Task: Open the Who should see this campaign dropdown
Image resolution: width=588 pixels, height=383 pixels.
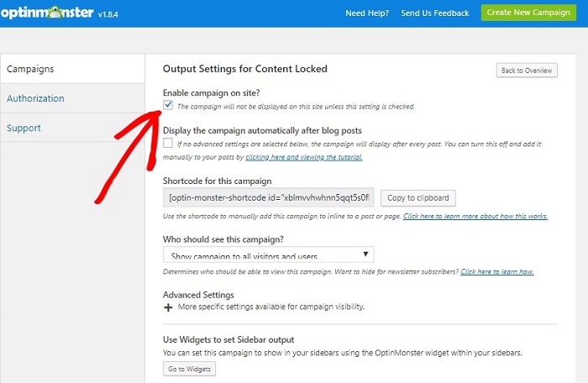Action: pyautogui.click(x=269, y=254)
